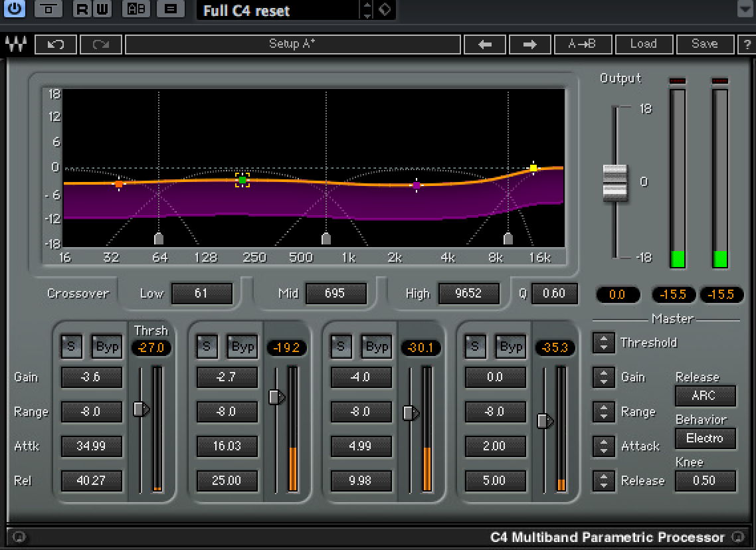Click band two threshold value -19.2
This screenshot has height=550, width=756.
(x=287, y=347)
